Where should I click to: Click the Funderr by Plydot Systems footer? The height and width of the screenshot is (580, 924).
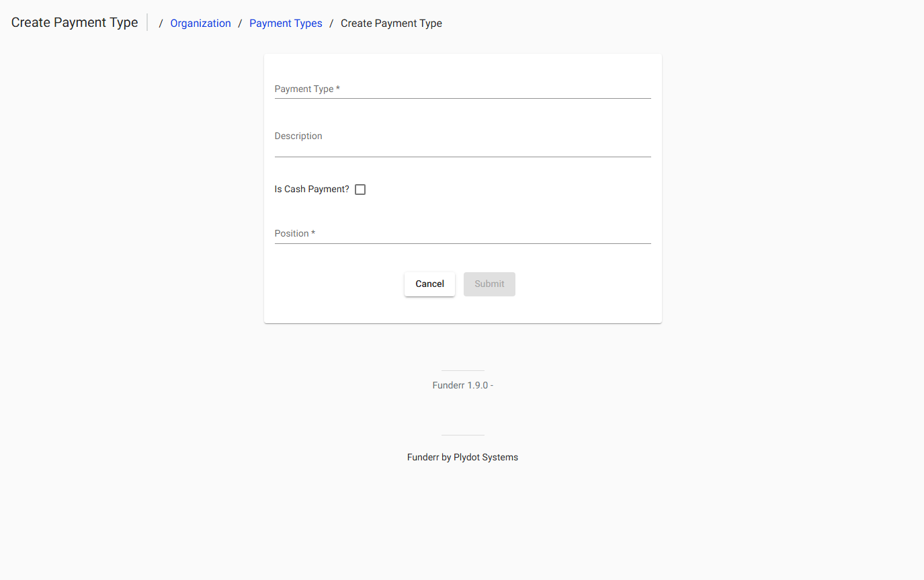coord(462,457)
